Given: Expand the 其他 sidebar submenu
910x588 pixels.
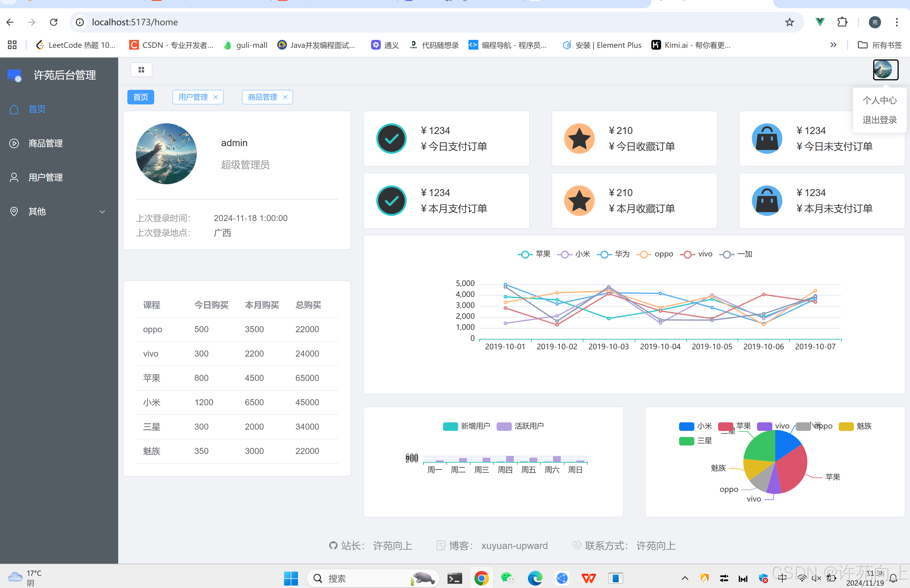Looking at the screenshot, I should [59, 212].
